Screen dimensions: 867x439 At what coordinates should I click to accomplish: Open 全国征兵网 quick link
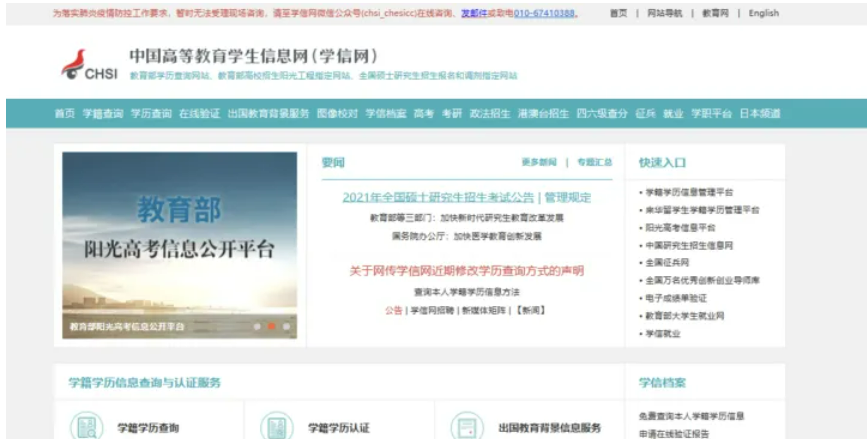[x=667, y=263]
